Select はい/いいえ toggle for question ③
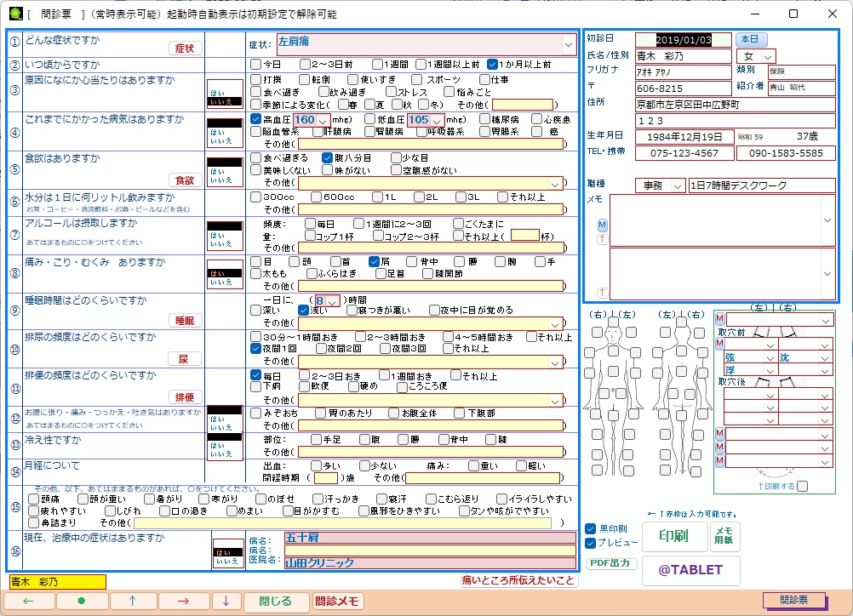 point(225,95)
